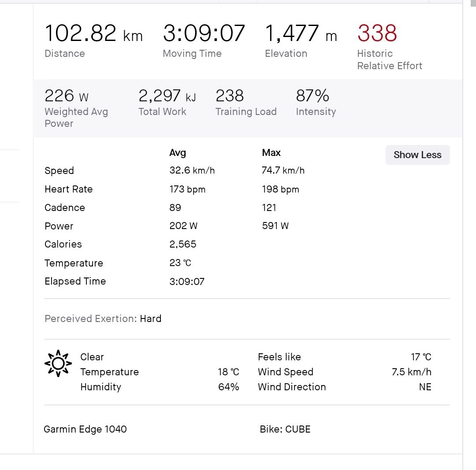Click the Max column header
The image size is (476, 470).
click(x=271, y=153)
